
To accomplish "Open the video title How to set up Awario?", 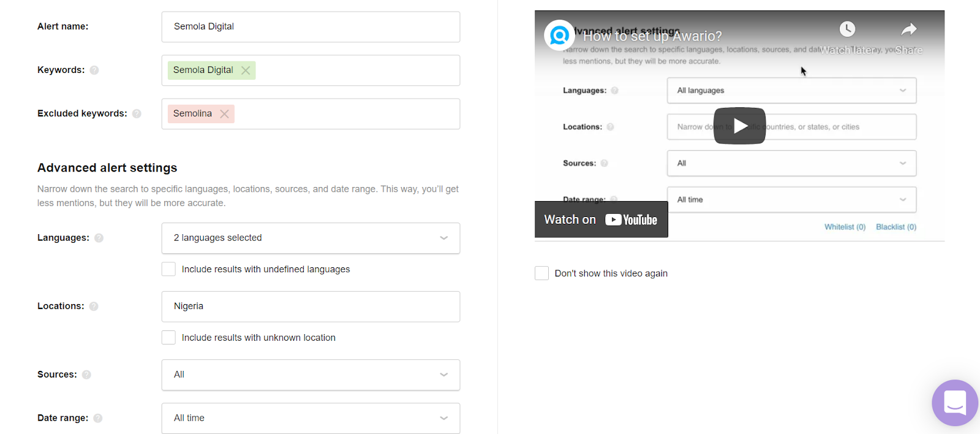I will tap(652, 36).
